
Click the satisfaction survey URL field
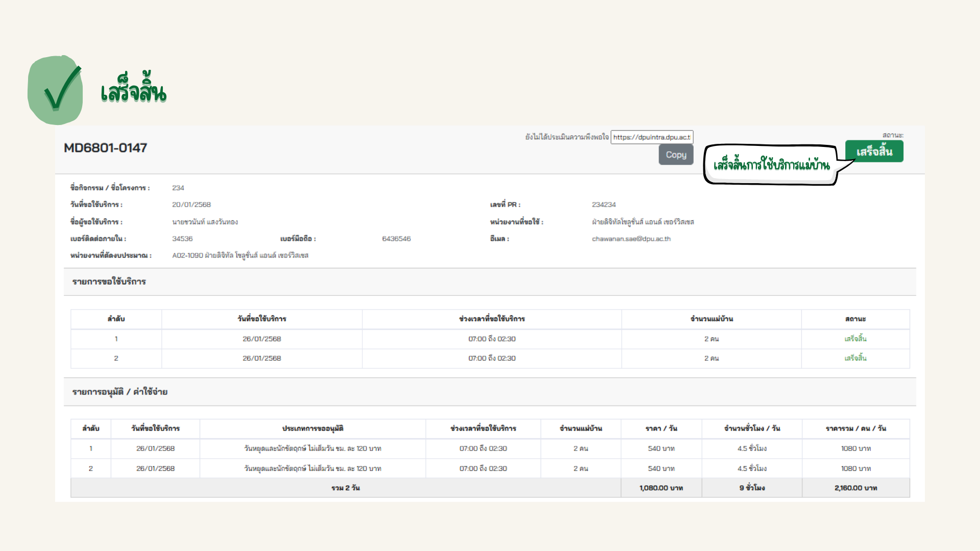tap(652, 137)
